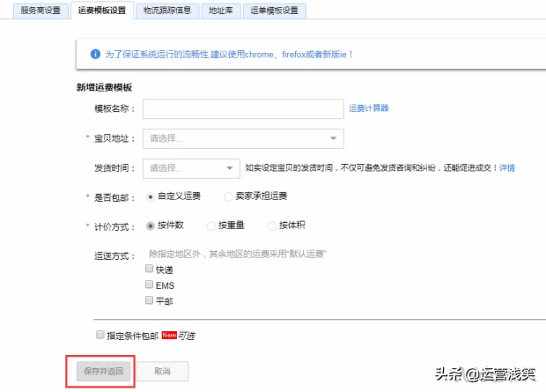This screenshot has height=392, width=546.
Task: Switch to 物流跟踪信息 tab
Action: [x=167, y=11]
